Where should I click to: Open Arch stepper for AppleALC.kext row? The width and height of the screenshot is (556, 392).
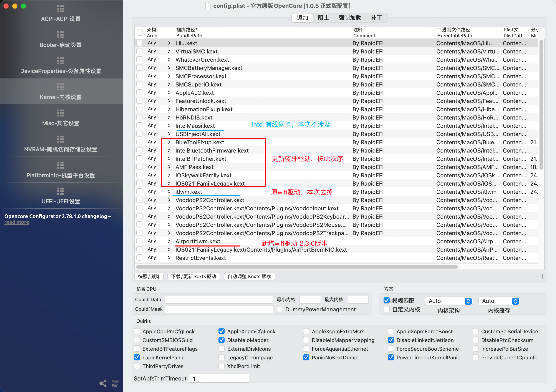169,93
